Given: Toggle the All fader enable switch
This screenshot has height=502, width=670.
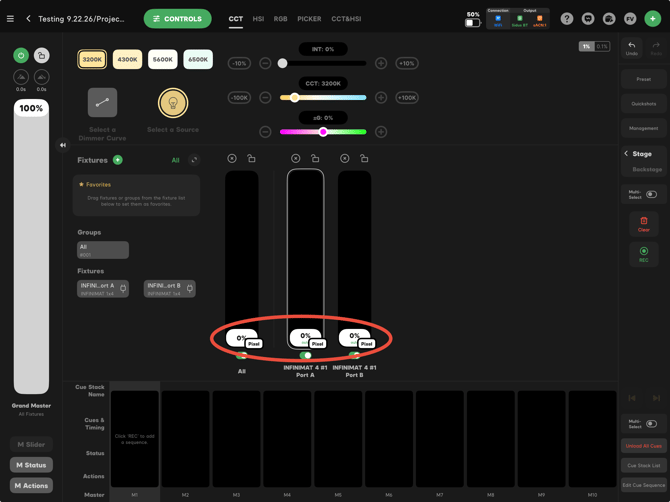Looking at the screenshot, I should 241,355.
